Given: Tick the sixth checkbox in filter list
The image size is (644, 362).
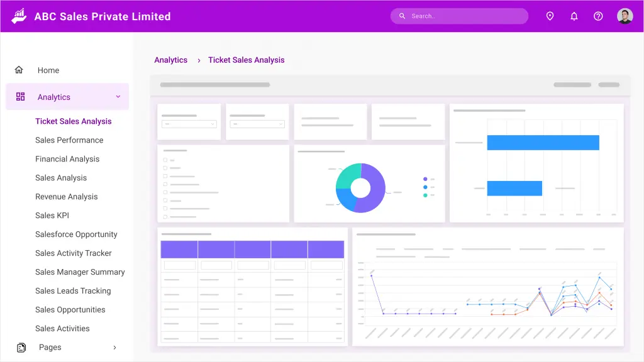Looking at the screenshot, I should [165, 200].
